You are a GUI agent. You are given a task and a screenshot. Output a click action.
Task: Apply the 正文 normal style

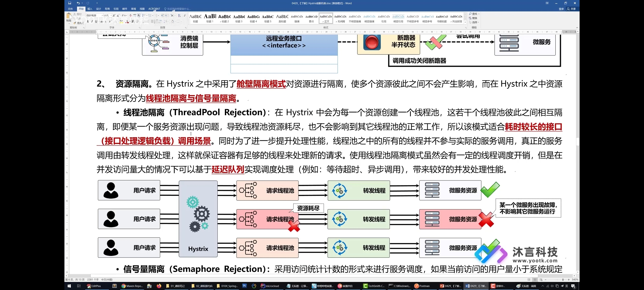tap(326, 18)
